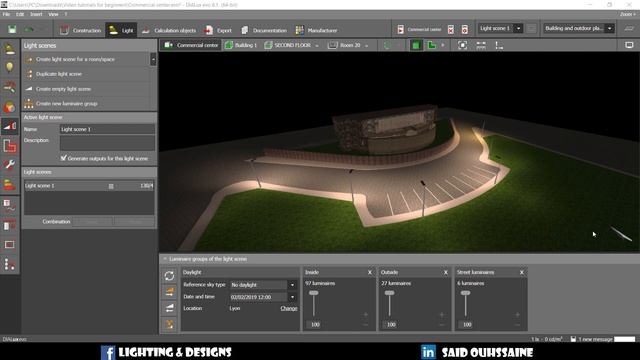This screenshot has width=640, height=360.
Task: Open the Building and outdoor plan dropdown
Action: pos(609,29)
